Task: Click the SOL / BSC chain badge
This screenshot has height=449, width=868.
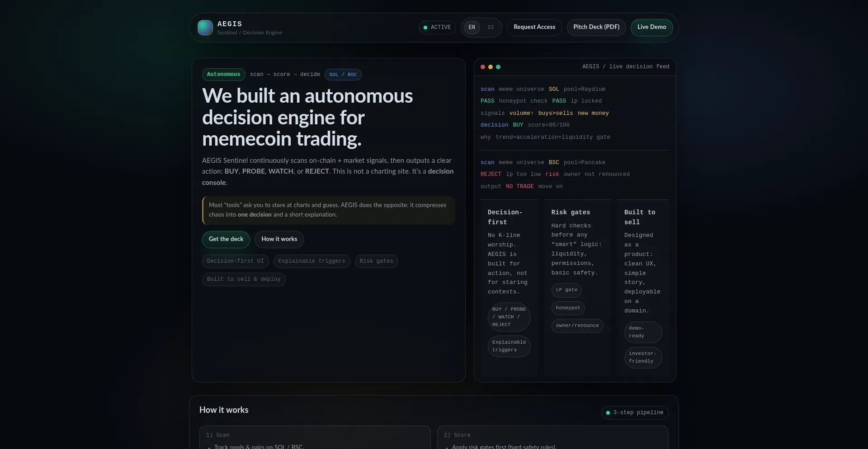Action: pyautogui.click(x=343, y=75)
